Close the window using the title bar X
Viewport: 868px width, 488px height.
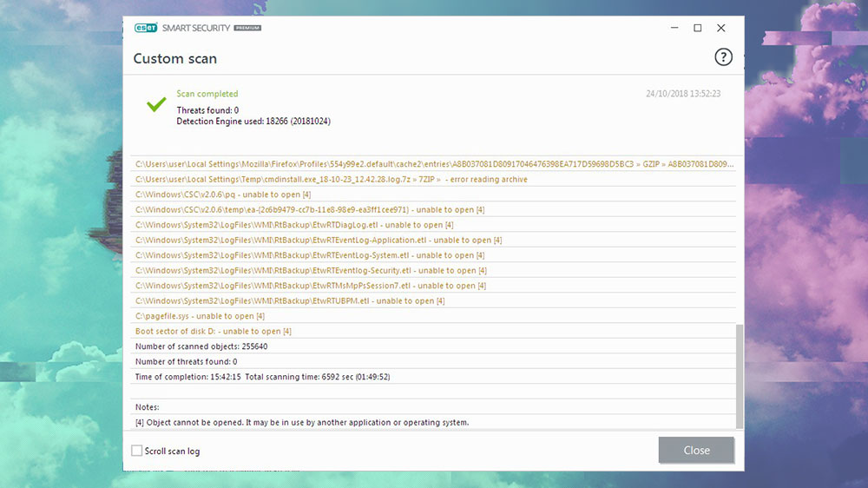pos(721,28)
